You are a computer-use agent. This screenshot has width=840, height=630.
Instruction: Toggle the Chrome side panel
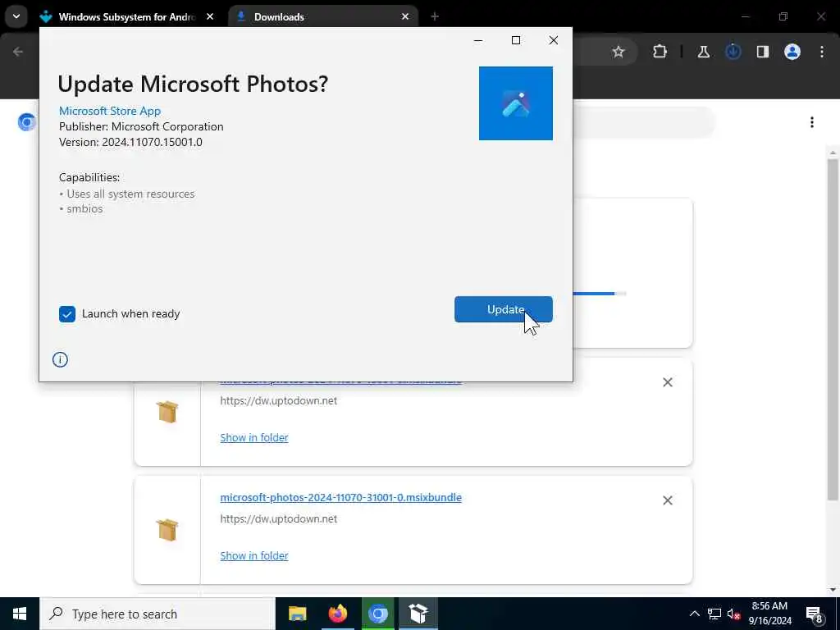click(762, 52)
